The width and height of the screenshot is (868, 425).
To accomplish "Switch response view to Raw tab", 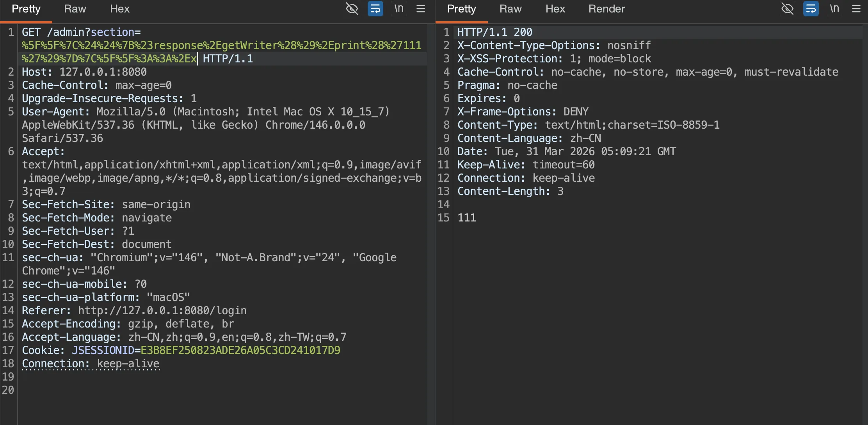I will (510, 9).
